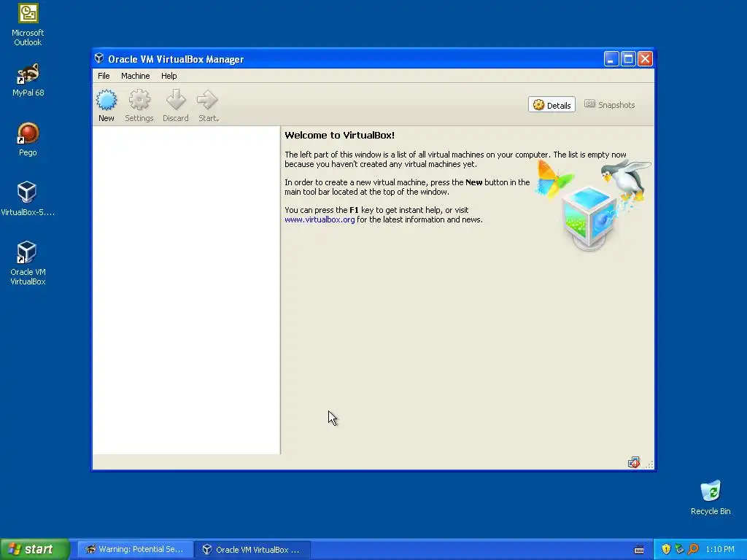Select the Recycle Bin desktop icon
Screen dimensions: 747x560
pos(711,498)
